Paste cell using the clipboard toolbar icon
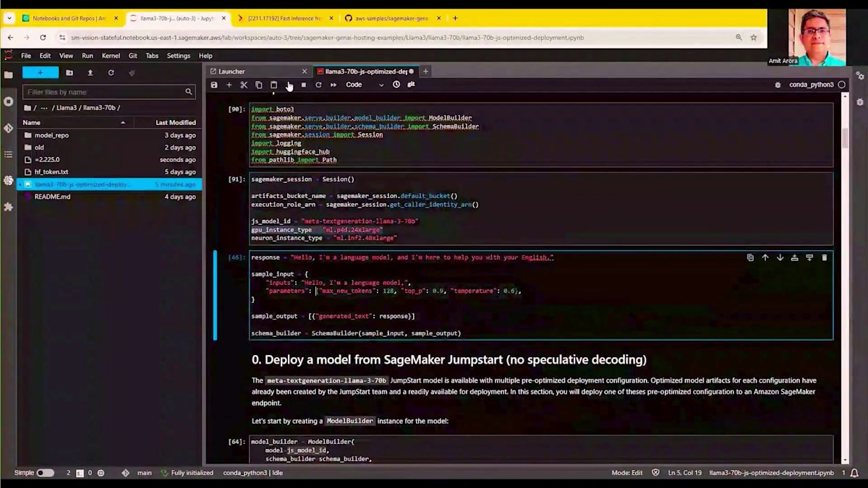 click(273, 85)
